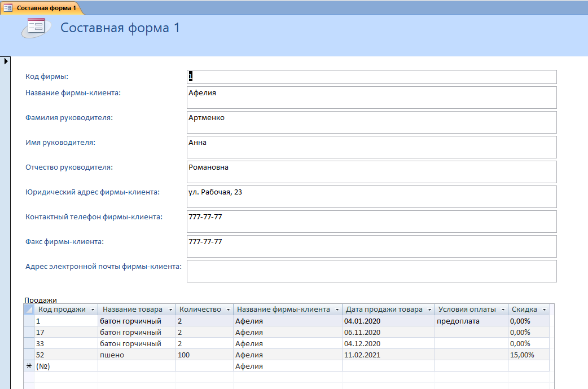This screenshot has height=389, width=588.
Task: Open the Код продажи column dropdown
Action: pos(93,310)
